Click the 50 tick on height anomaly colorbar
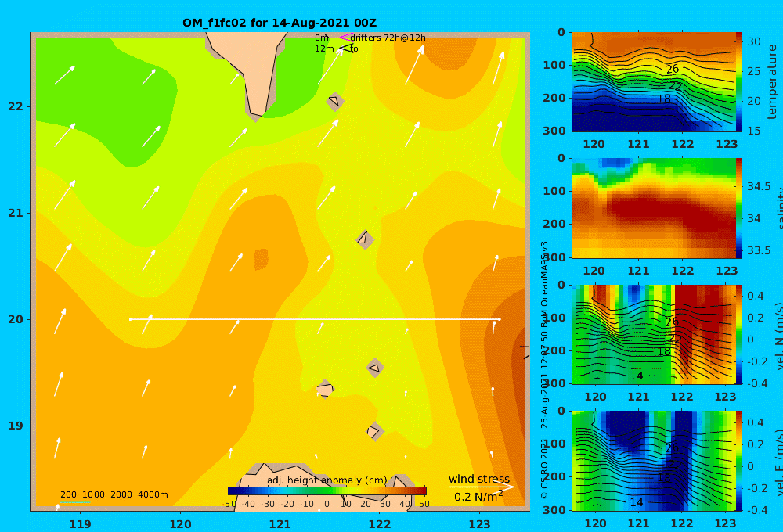This screenshot has width=783, height=532. point(424,504)
